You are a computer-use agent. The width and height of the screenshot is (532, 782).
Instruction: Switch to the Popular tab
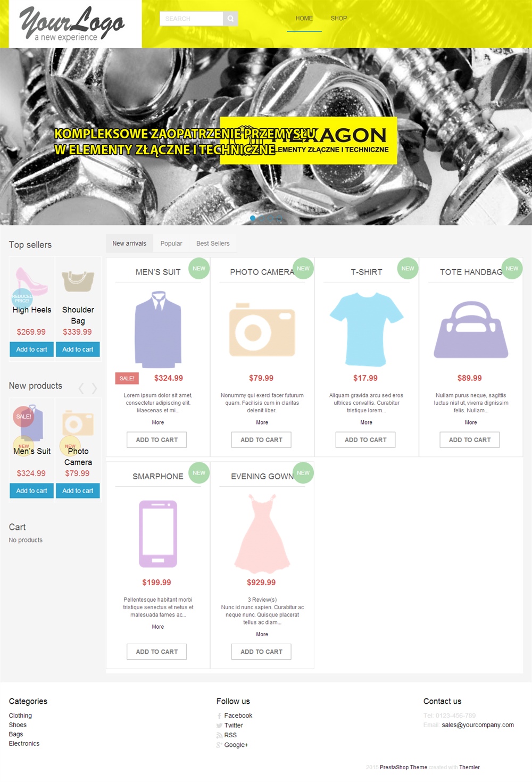pos(171,244)
